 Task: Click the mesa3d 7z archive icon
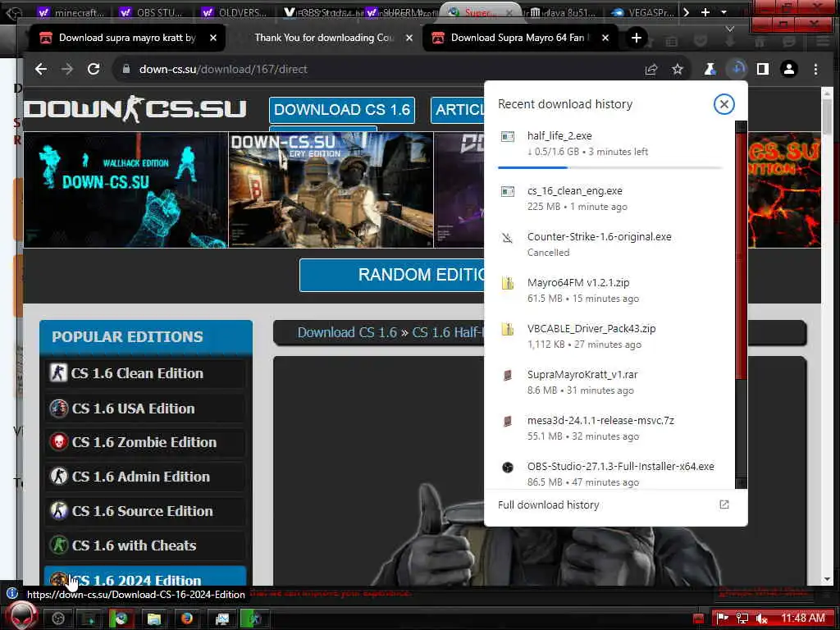[507, 421]
